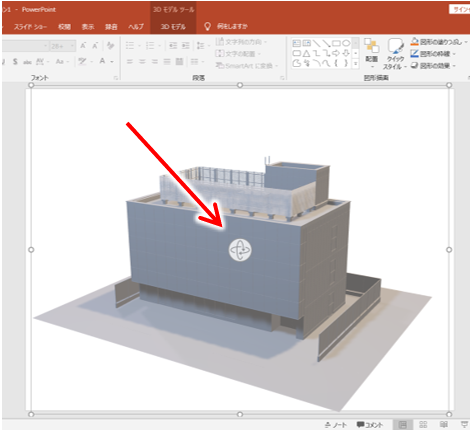Open クイック スタイル gallery

click(x=395, y=54)
